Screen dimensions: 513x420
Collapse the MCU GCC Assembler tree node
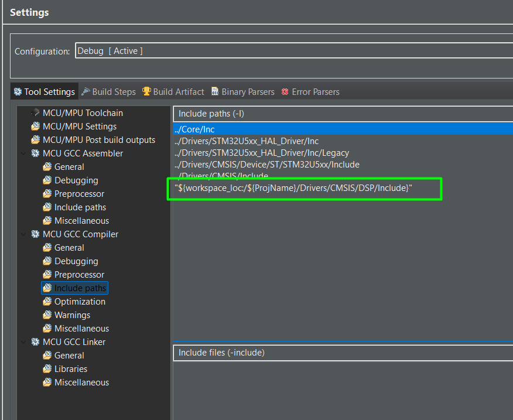(x=23, y=153)
